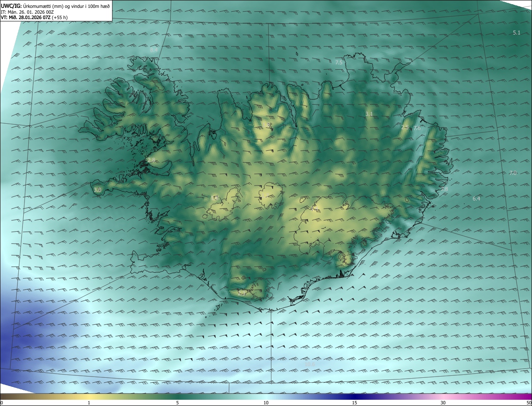
Task: Click the map value label "3.1"
Action: pos(369,114)
